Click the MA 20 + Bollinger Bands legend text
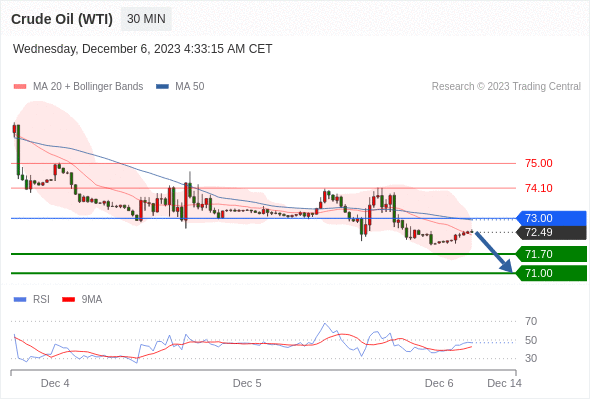This screenshot has width=590, height=400. click(x=88, y=87)
